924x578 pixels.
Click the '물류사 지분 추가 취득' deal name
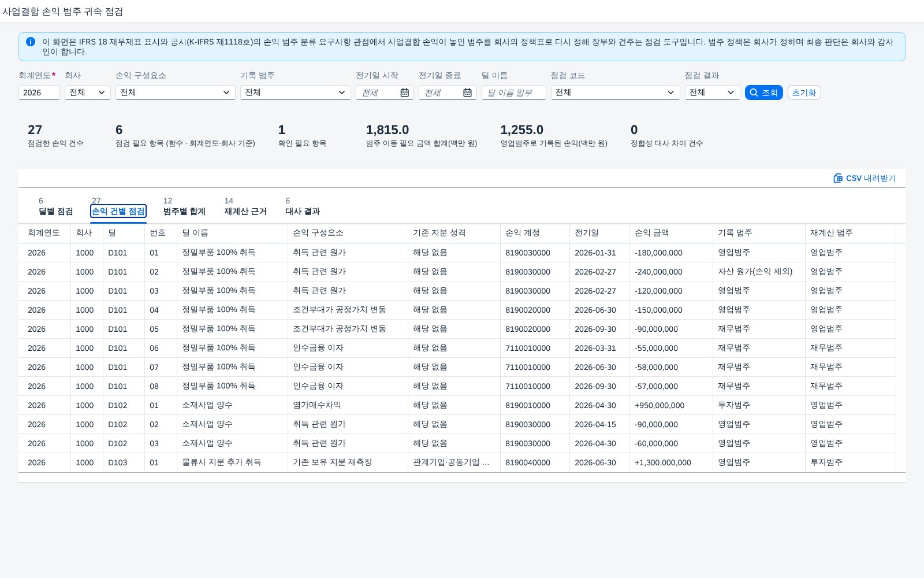coord(221,462)
